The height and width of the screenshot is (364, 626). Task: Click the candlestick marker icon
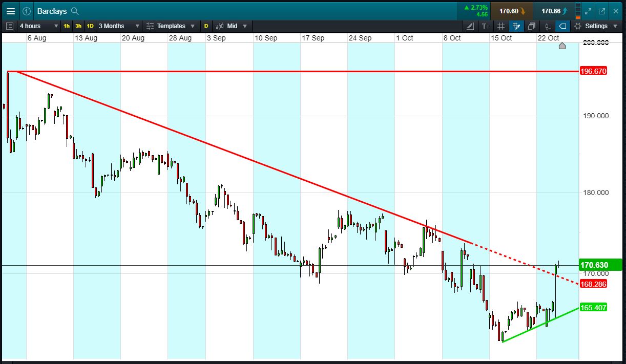tap(547, 26)
